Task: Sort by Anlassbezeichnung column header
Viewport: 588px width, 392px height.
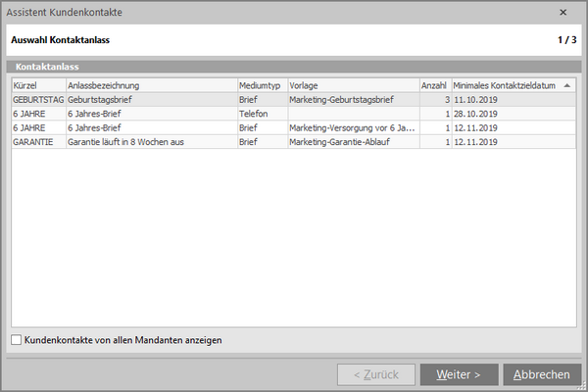Action: pos(150,86)
